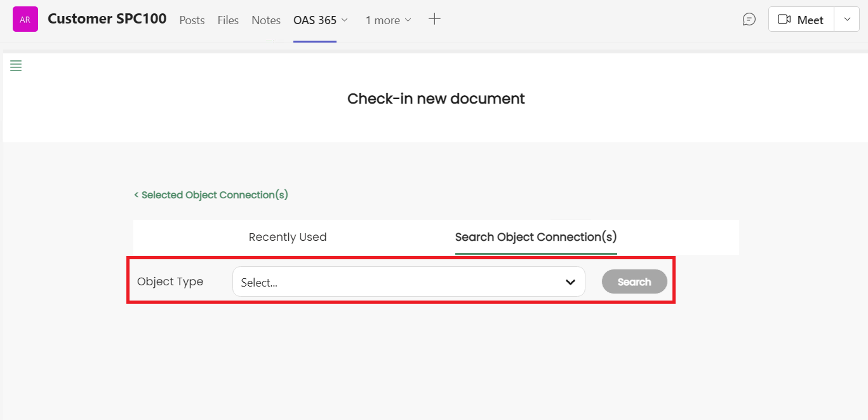Open the Meet options dropdown arrow
Image resolution: width=868 pixels, height=420 pixels.
click(847, 20)
